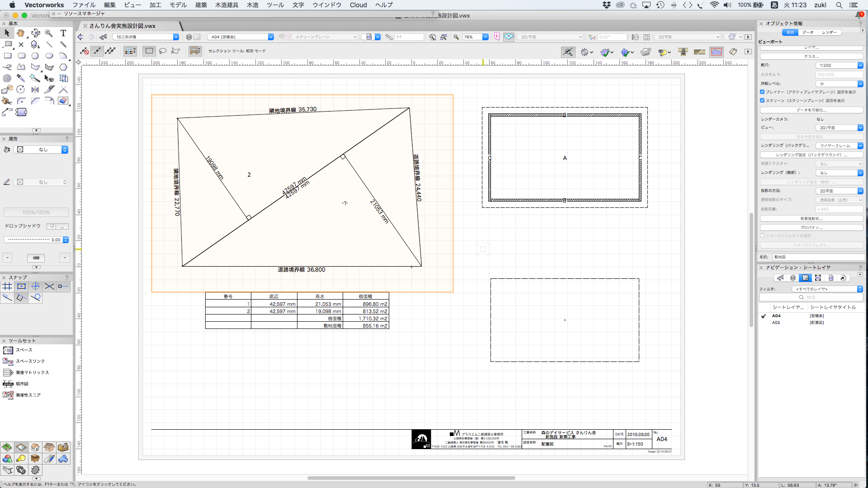This screenshot has height=488, width=868.
Task: Open the モデル menu
Action: 178,5
